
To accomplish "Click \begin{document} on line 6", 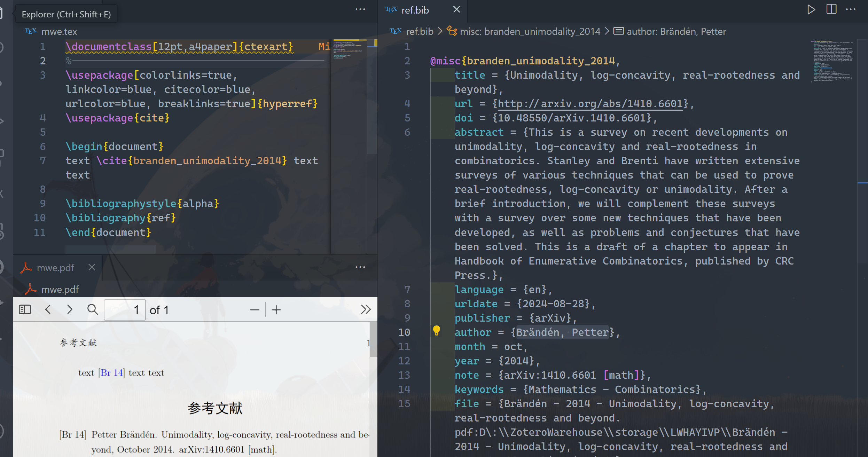I will point(115,147).
